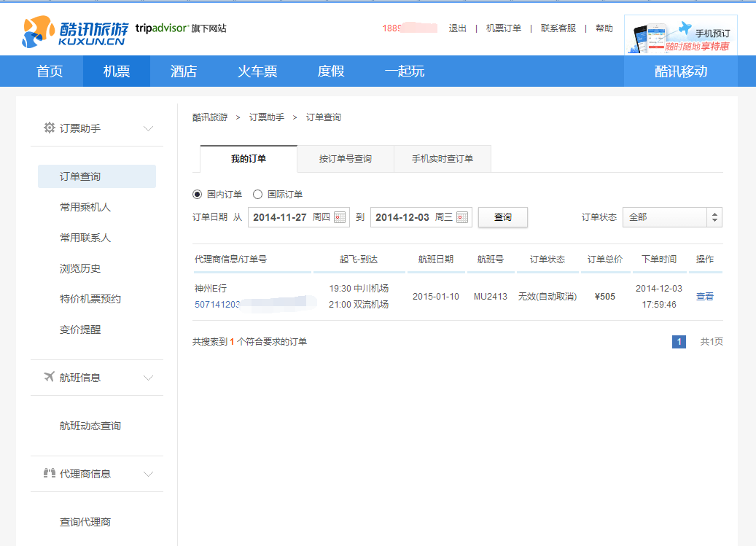
Task: Click the 无效(自动取消) status cell
Action: pos(547,297)
